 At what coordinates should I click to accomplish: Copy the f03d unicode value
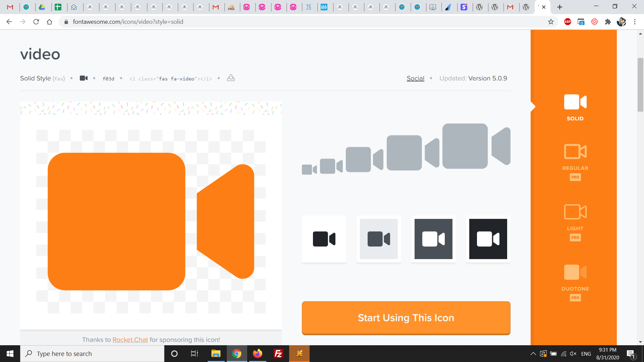click(108, 78)
